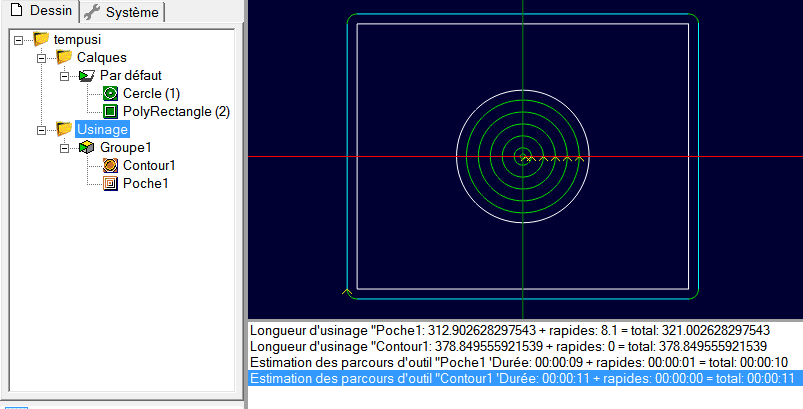
Task: Select the tempusi tree item
Action: pos(77,39)
